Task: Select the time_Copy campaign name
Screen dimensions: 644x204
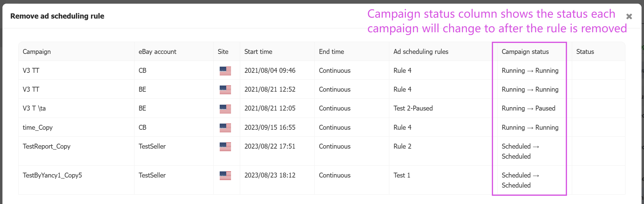Action: tap(38, 128)
